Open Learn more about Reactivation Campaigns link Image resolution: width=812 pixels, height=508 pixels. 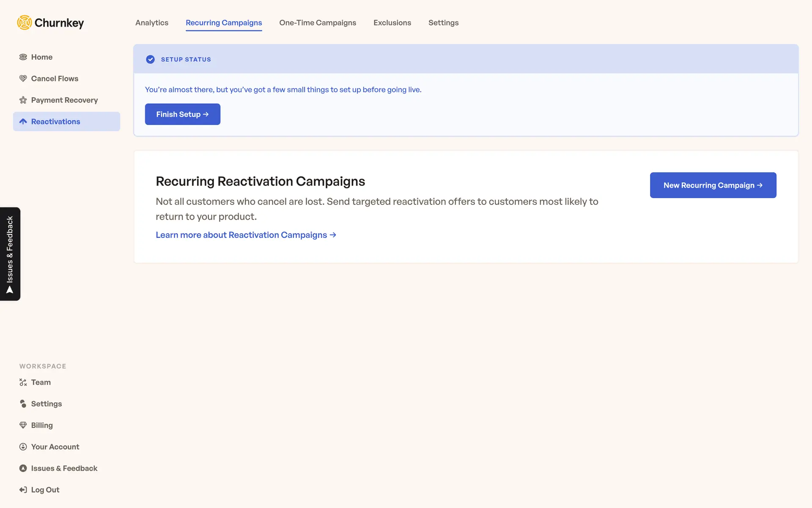(246, 235)
